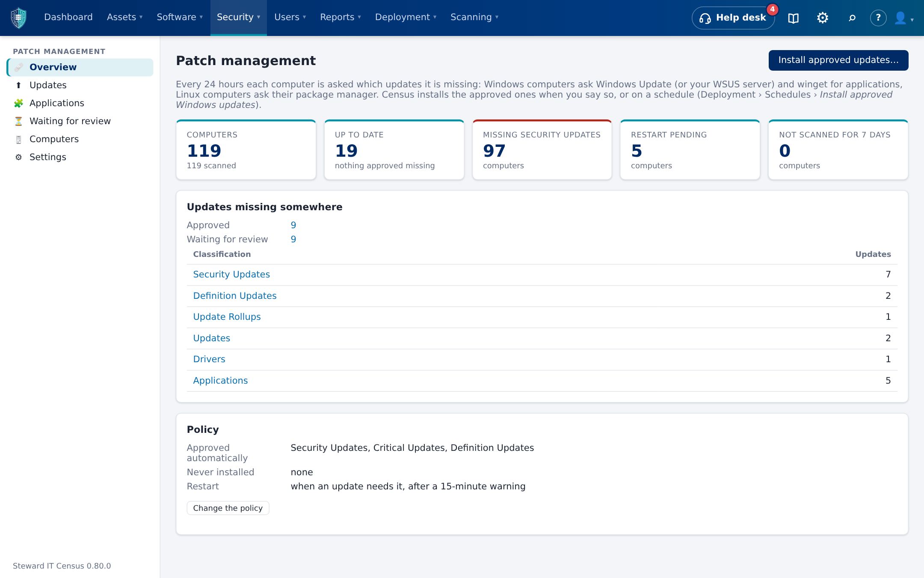
Task: Expand the Security menu
Action: pos(239,17)
